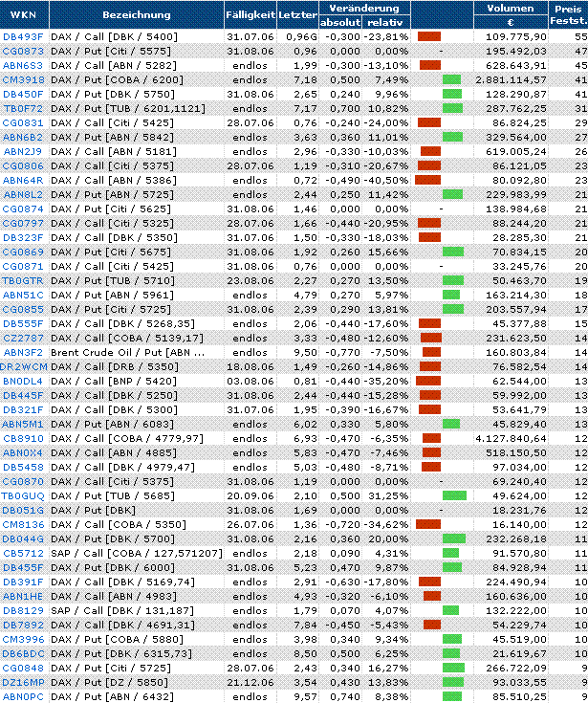Click the red change bar for DB493F
The image size is (588, 703).
click(429, 36)
